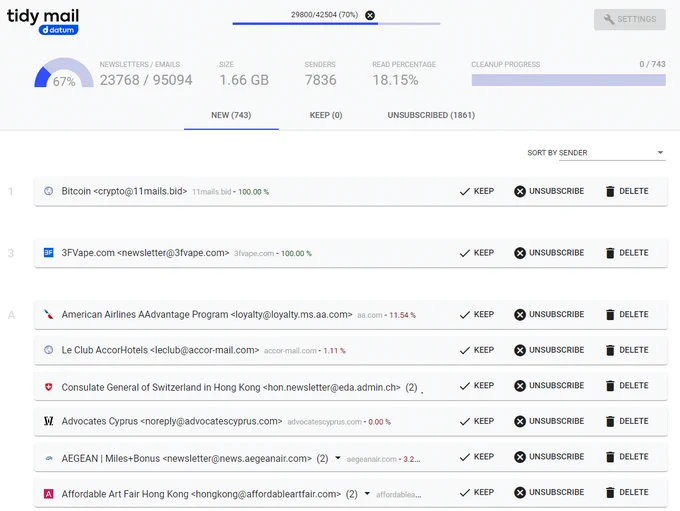Keep Le Club AccorHotels sender

point(477,350)
